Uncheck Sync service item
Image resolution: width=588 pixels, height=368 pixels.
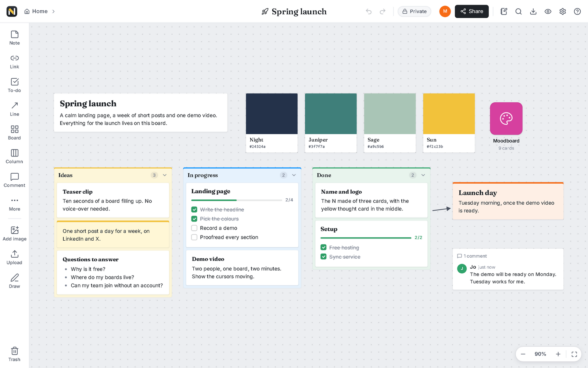pos(323,256)
